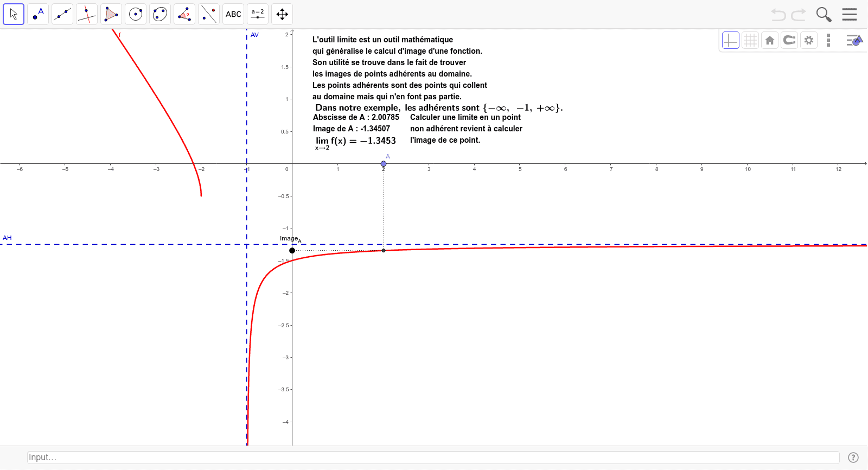Select the Polygon tool
This screenshot has width=868, height=470.
(x=111, y=14)
